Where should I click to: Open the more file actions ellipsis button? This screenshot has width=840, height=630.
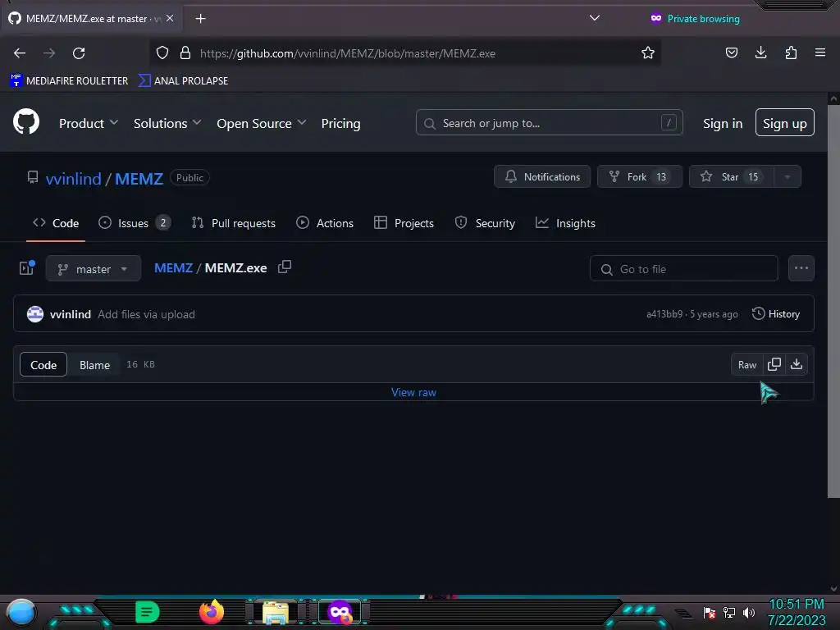tap(801, 268)
